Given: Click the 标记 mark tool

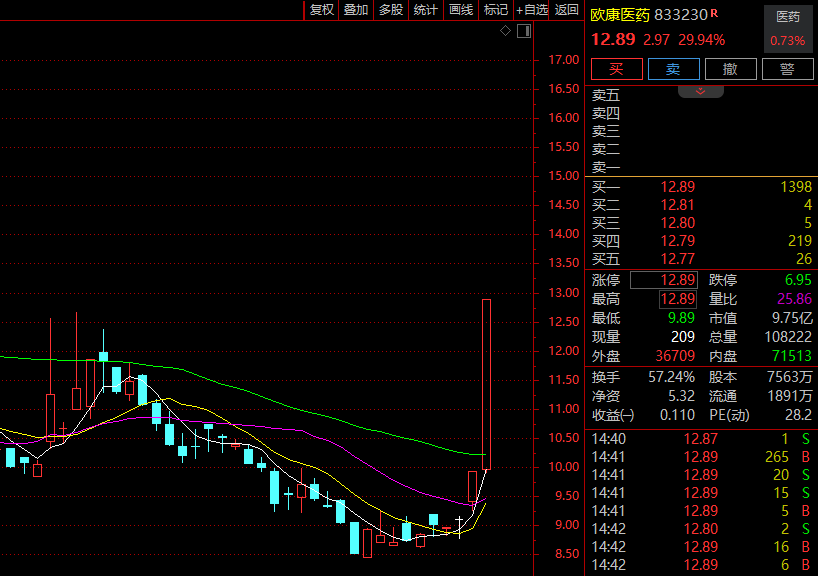Looking at the screenshot, I should click(x=495, y=10).
